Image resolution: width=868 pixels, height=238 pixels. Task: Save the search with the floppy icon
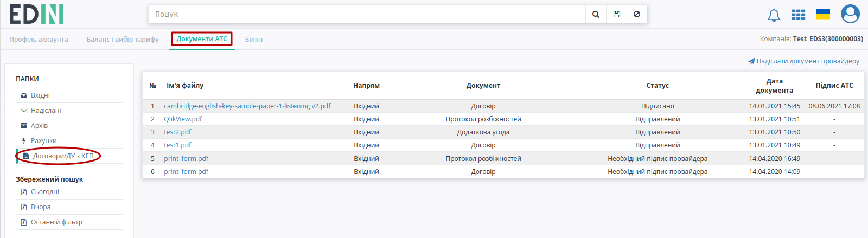617,14
